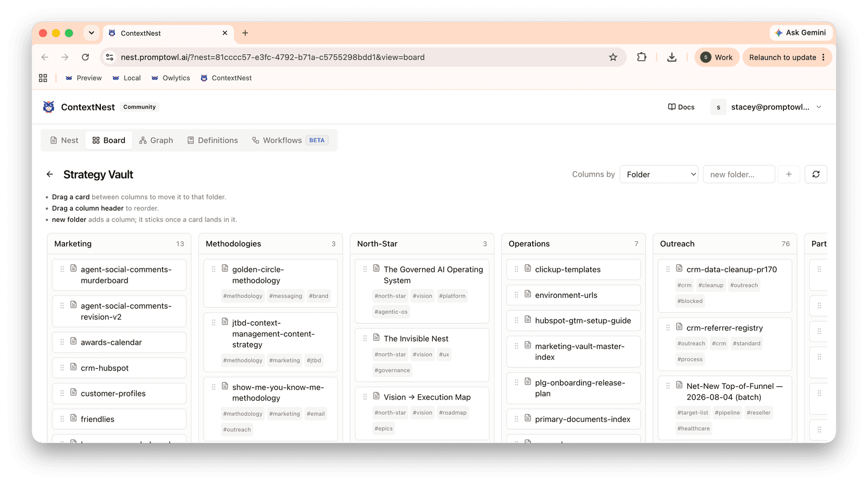Click the document icon on clickup-templates card
The image size is (868, 485).
(528, 268)
